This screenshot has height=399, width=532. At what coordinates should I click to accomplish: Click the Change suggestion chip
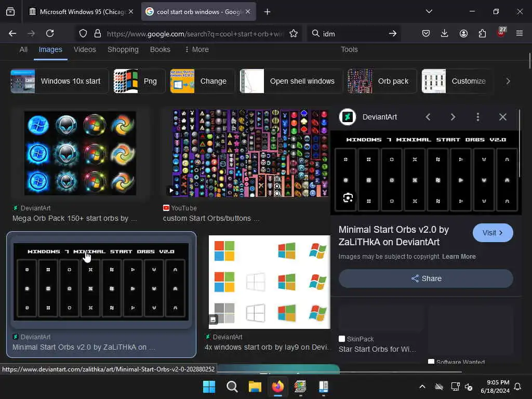(202, 81)
